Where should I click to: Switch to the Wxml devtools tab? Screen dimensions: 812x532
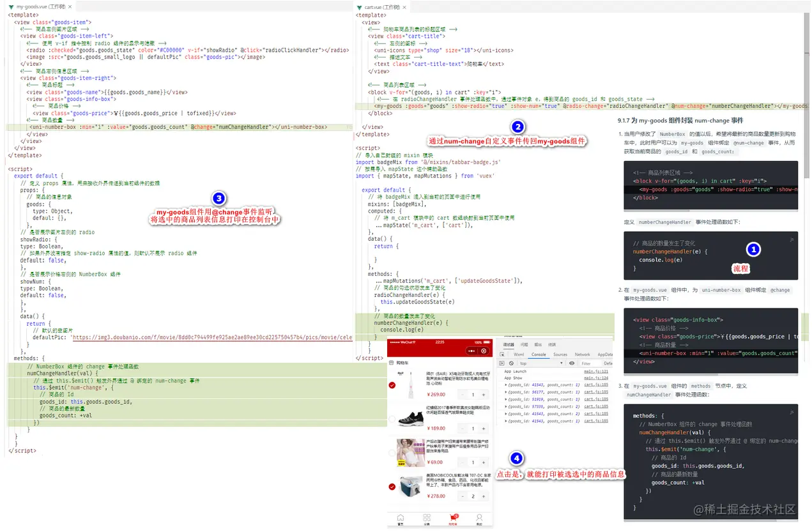click(x=519, y=354)
